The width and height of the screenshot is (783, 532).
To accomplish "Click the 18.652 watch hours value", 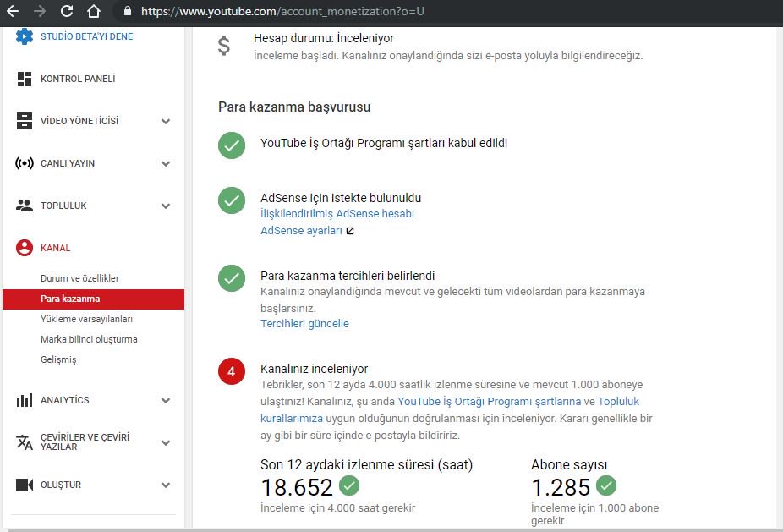I will point(297,487).
